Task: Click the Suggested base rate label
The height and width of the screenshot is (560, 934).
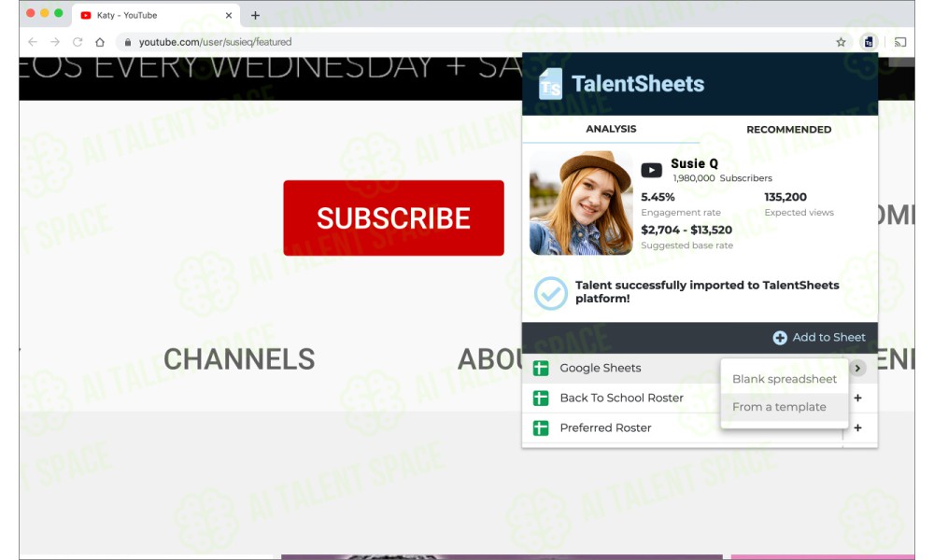Action: pyautogui.click(x=686, y=245)
